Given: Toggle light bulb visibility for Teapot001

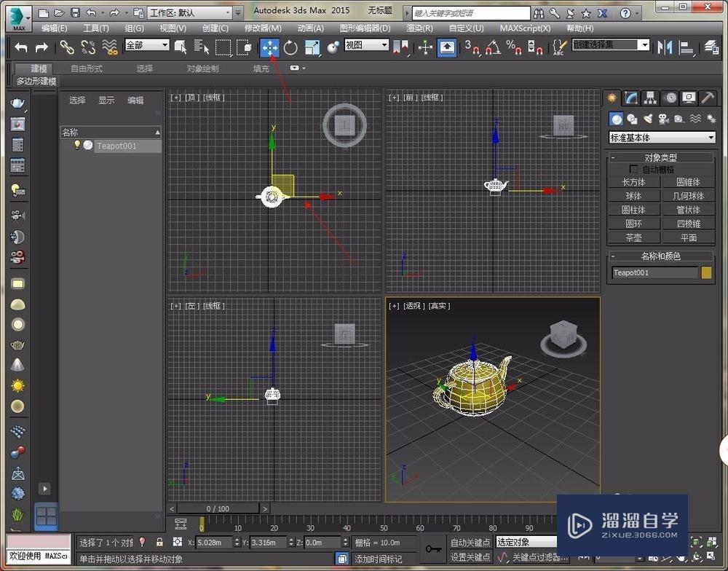Looking at the screenshot, I should (x=76, y=146).
